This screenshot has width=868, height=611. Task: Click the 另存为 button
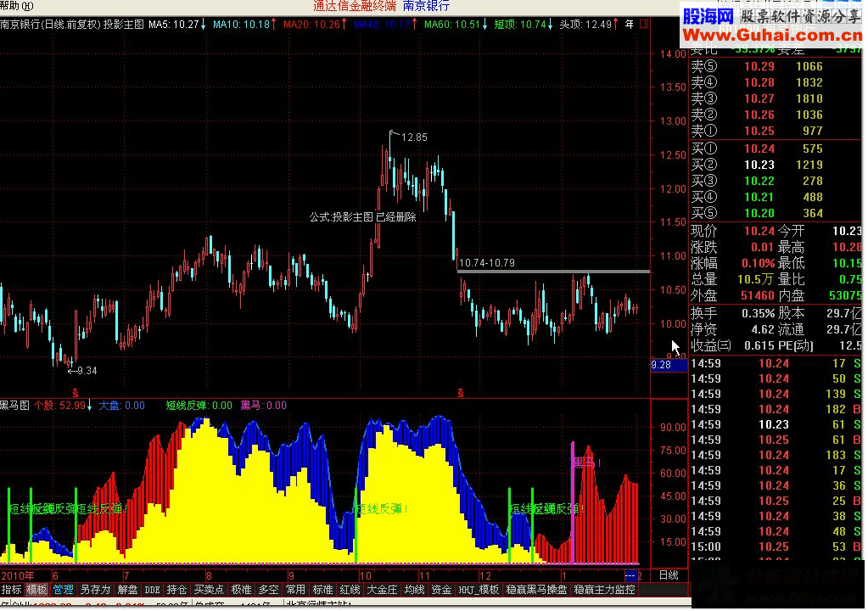pos(95,590)
